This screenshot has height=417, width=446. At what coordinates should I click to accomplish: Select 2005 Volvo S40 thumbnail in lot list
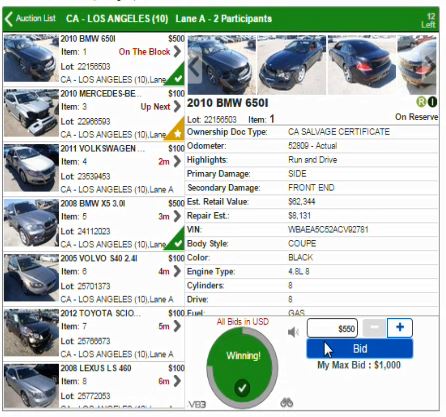32,278
